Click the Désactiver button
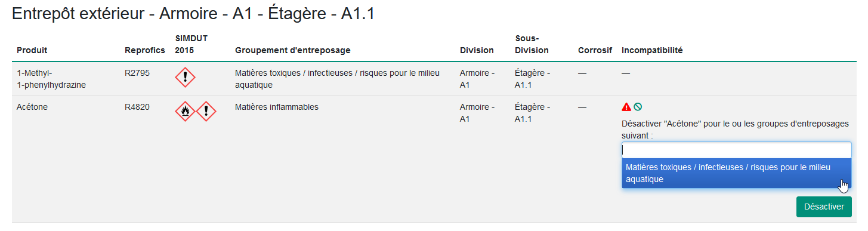 pos(824,207)
